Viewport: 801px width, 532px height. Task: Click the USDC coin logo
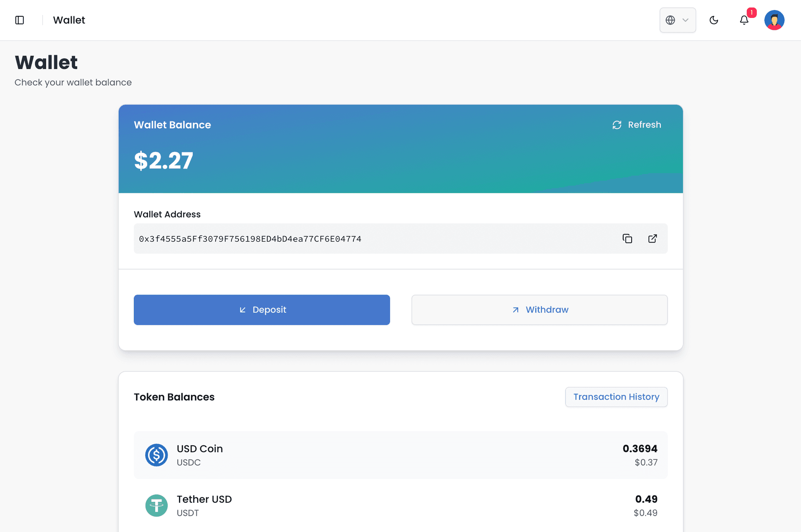pyautogui.click(x=156, y=455)
